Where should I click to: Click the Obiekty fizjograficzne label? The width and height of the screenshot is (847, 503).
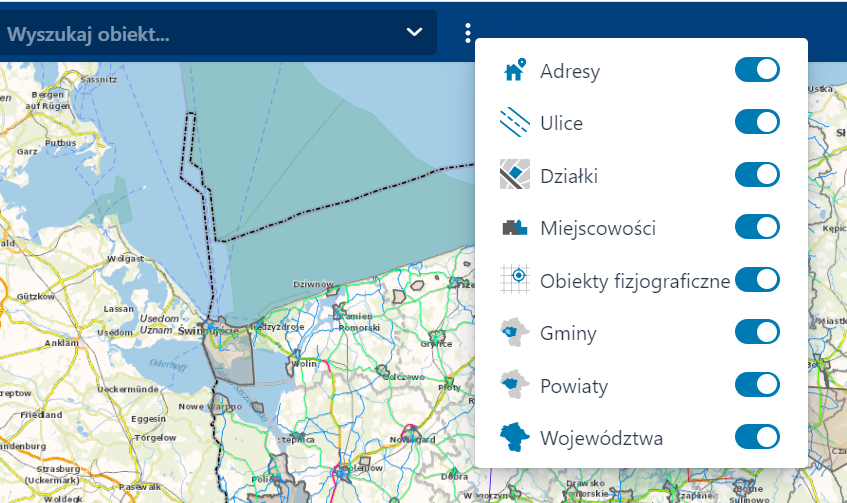[x=635, y=280]
